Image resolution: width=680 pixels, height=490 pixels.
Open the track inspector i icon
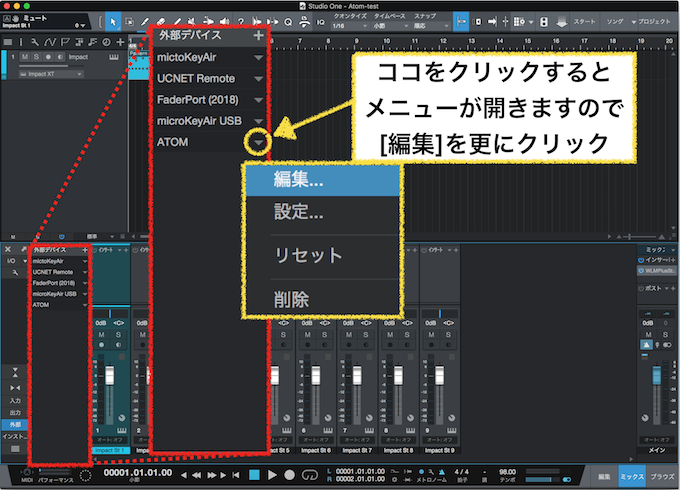[21, 42]
